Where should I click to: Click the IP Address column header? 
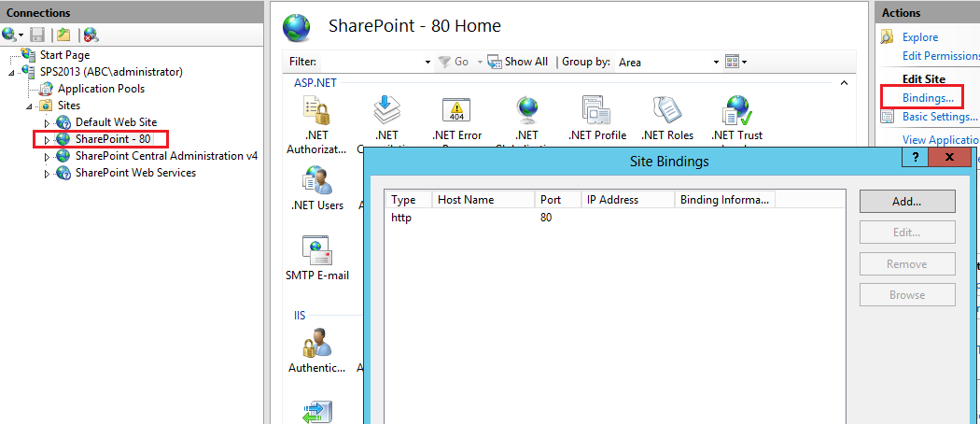(x=628, y=200)
